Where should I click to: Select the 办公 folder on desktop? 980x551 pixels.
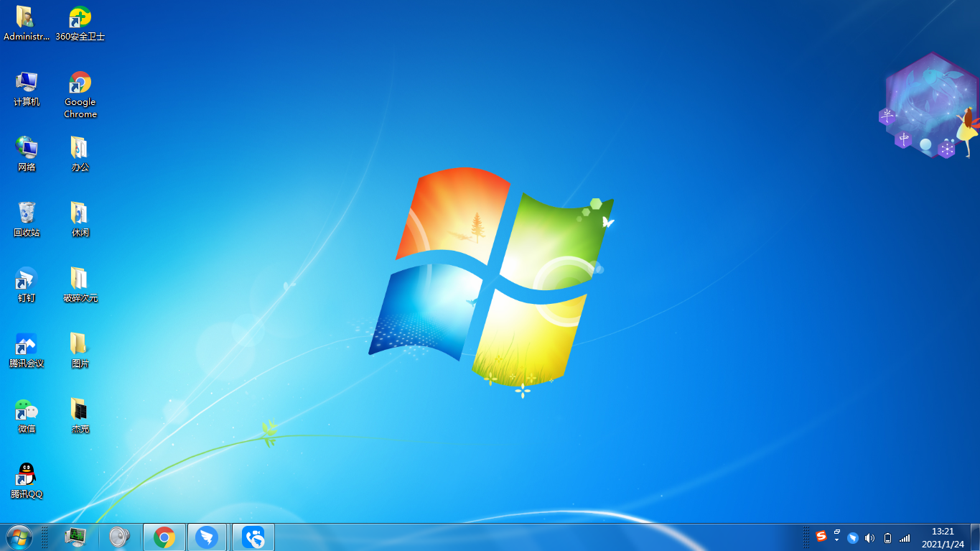coord(80,154)
